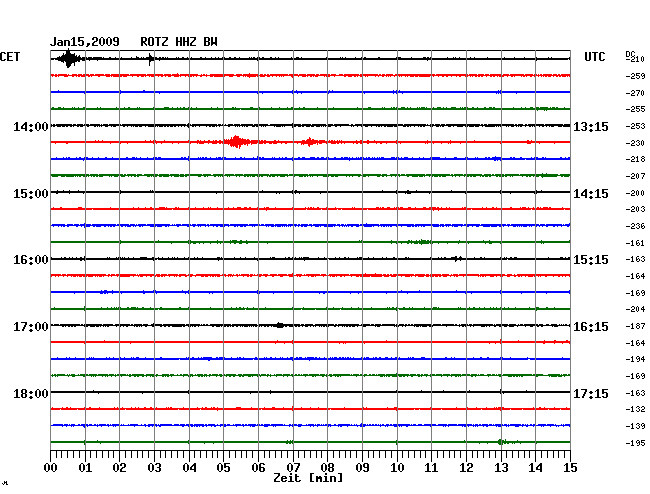Click the 14 minute axis tick label
The width and height of the screenshot is (650, 494).
click(x=535, y=467)
